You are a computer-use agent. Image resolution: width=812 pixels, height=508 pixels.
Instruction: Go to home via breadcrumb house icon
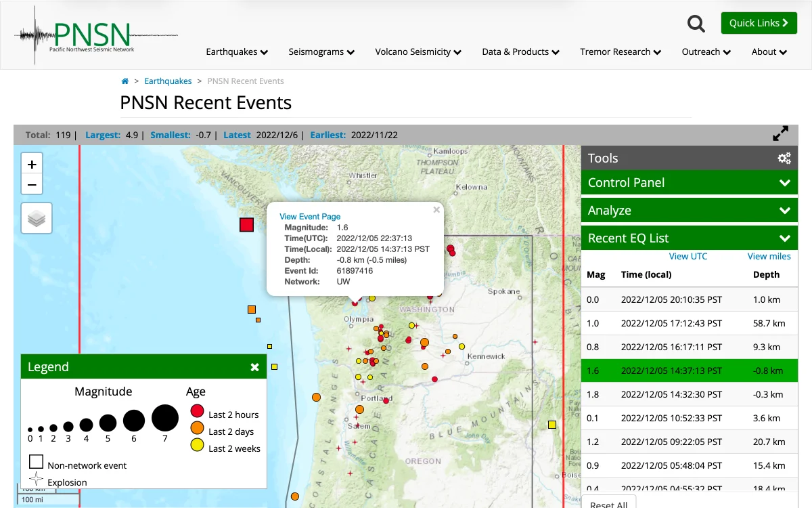[x=125, y=81]
